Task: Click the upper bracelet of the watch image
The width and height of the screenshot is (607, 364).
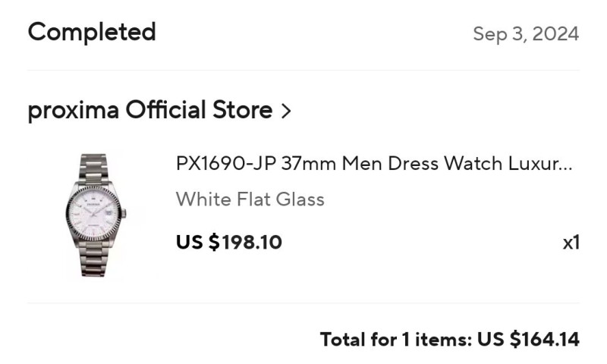Action: coord(95,168)
